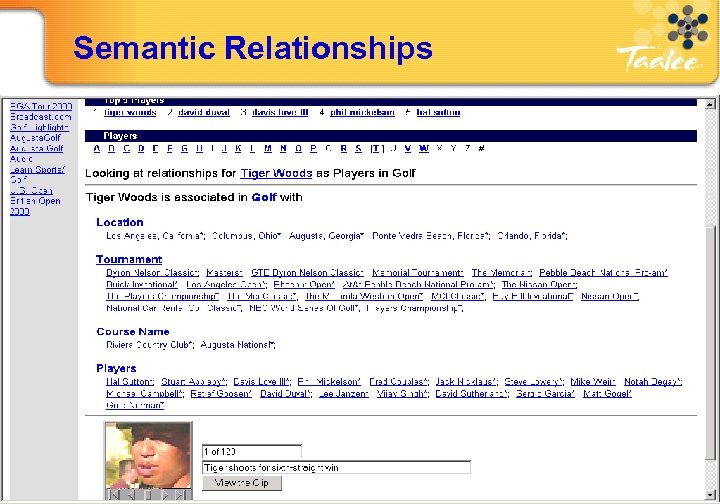Open Lee Janzen player link
Image resolution: width=720 pixels, height=504 pixels.
pyautogui.click(x=344, y=394)
